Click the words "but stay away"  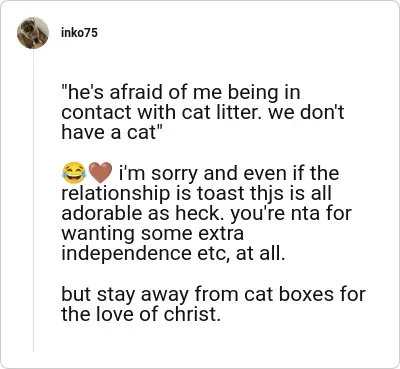pyautogui.click(x=125, y=295)
